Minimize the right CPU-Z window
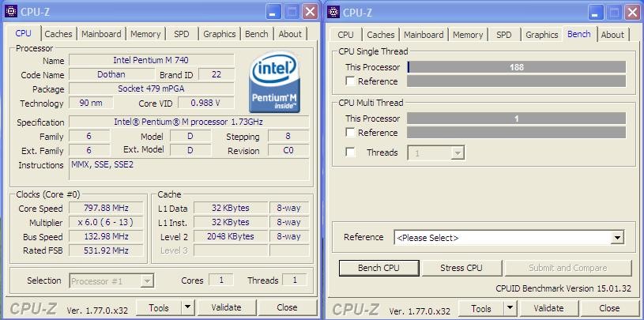 pyautogui.click(x=596, y=12)
